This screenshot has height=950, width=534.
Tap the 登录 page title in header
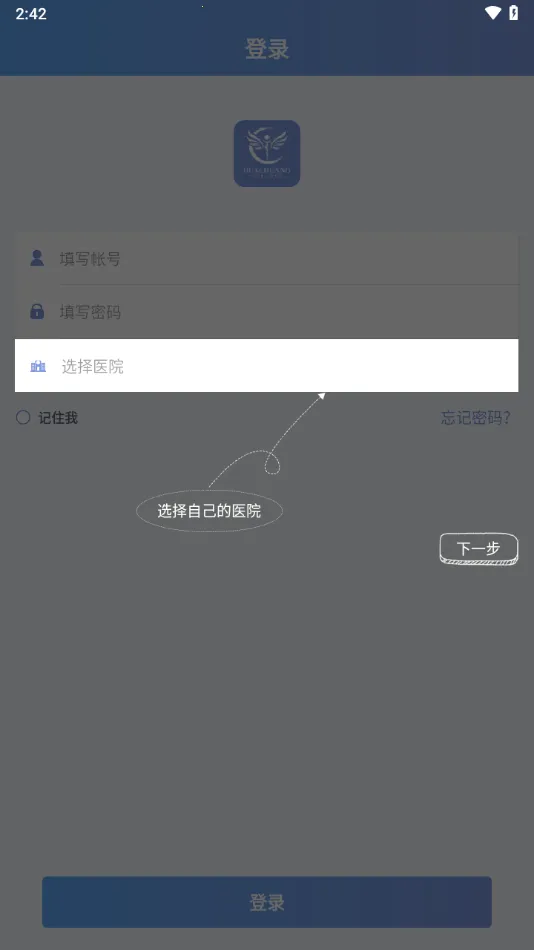coord(267,48)
